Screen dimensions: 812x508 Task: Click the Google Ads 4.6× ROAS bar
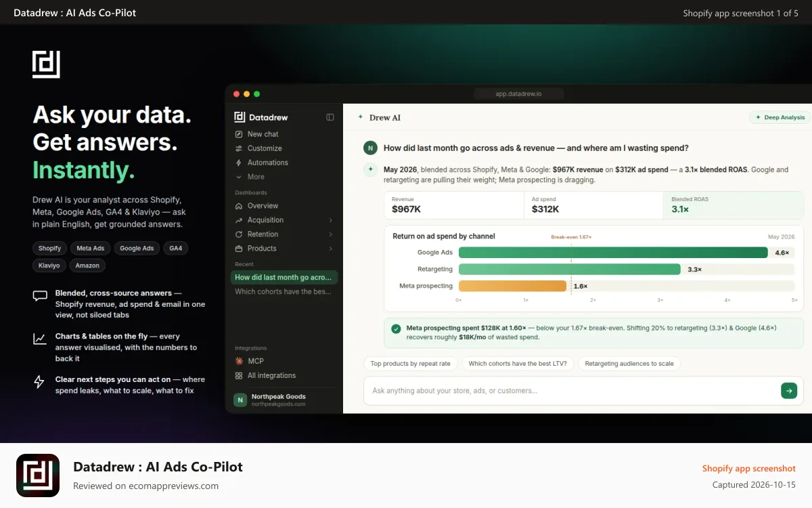click(613, 253)
